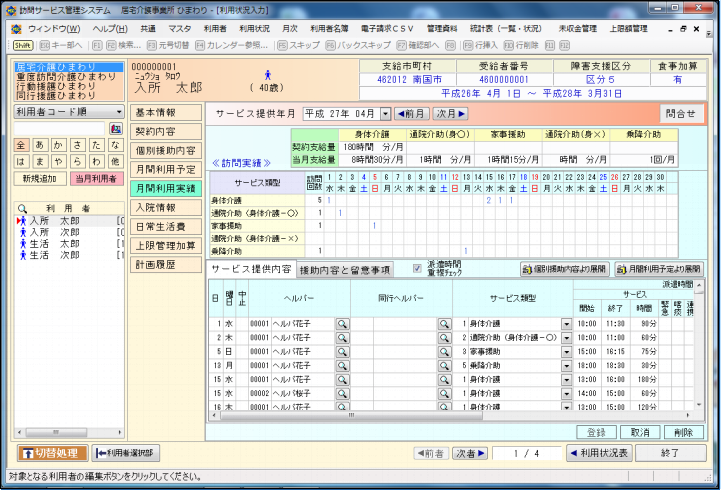Viewport: 721px width, 491px height.
Task: Click the 登録 register button
Action: point(597,432)
